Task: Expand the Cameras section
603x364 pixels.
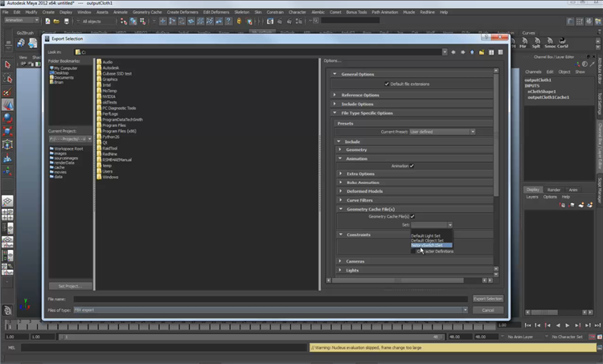Action: pos(340,261)
